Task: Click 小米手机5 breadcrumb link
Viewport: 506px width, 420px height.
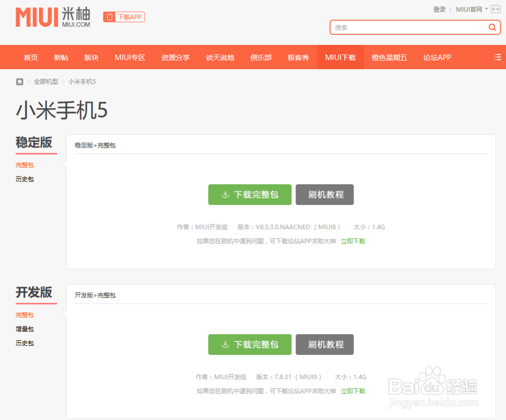Action: [82, 81]
